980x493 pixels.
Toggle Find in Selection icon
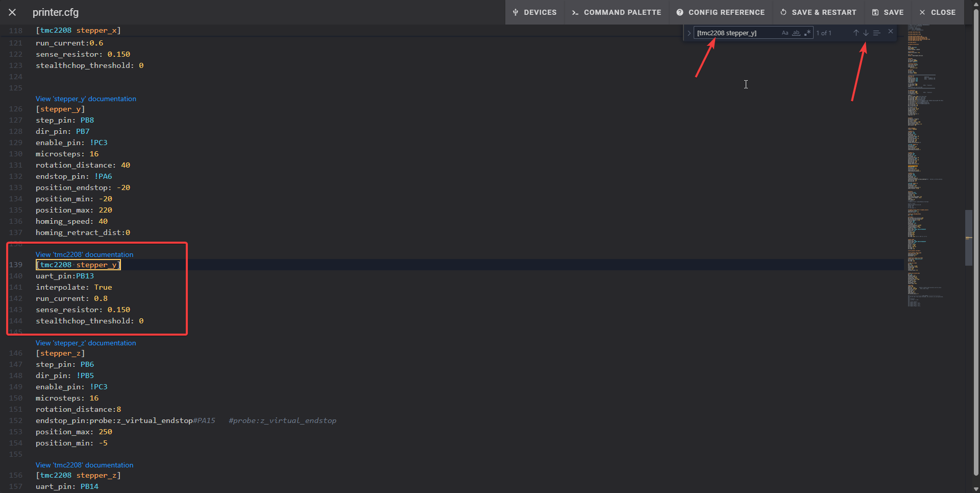(x=877, y=33)
